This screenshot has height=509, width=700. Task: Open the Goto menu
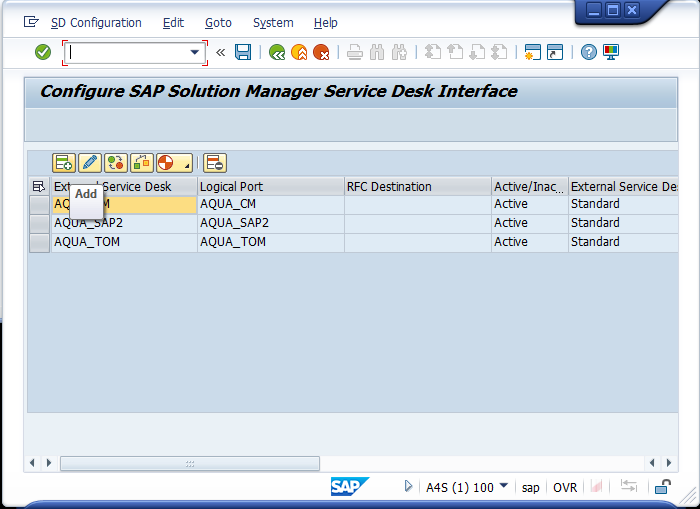(x=218, y=22)
